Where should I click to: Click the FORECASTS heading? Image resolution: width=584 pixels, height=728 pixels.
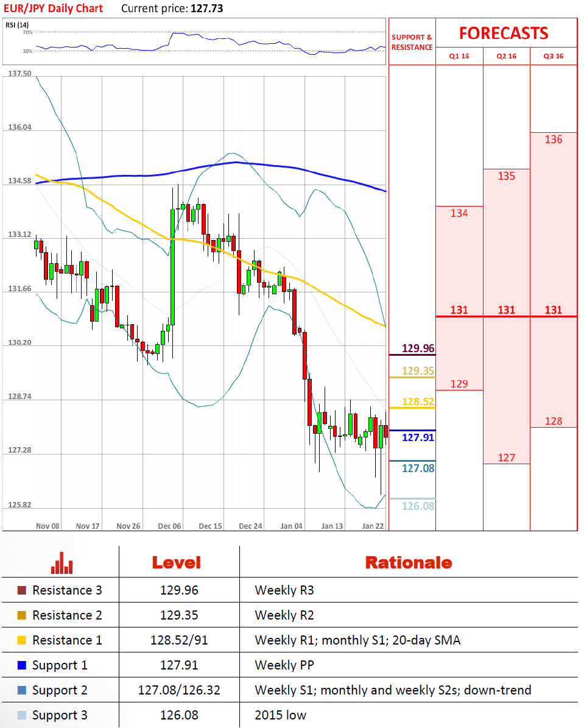click(504, 33)
